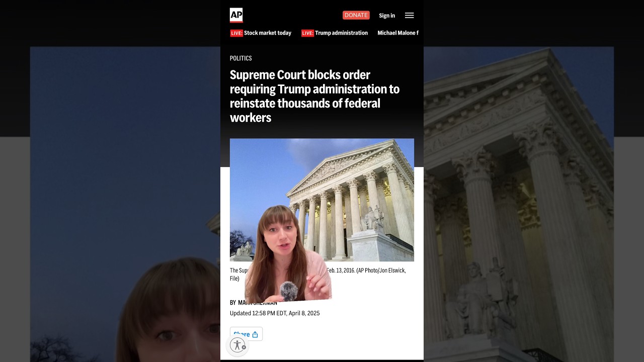
Task: Open the accessibility options icon
Action: tap(237, 345)
